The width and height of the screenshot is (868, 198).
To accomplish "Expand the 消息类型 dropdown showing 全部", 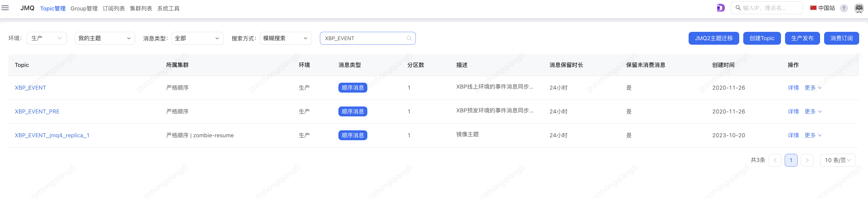I will pyautogui.click(x=197, y=38).
